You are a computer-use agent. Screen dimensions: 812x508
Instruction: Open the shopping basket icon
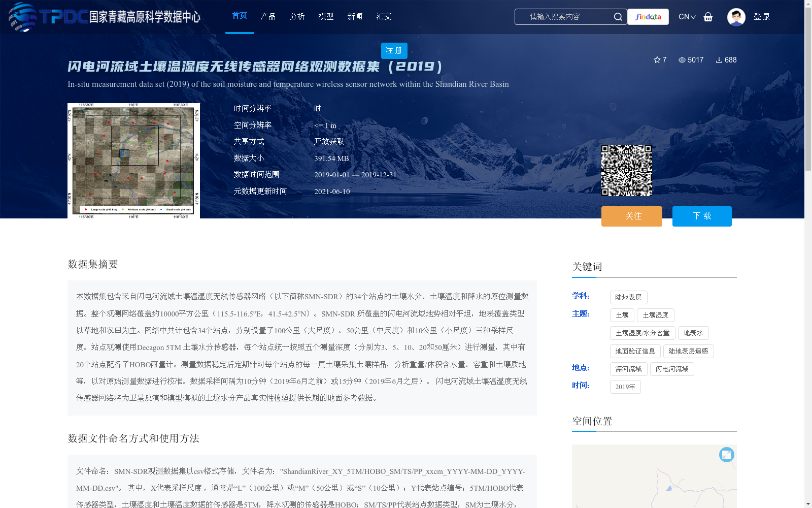coord(708,17)
